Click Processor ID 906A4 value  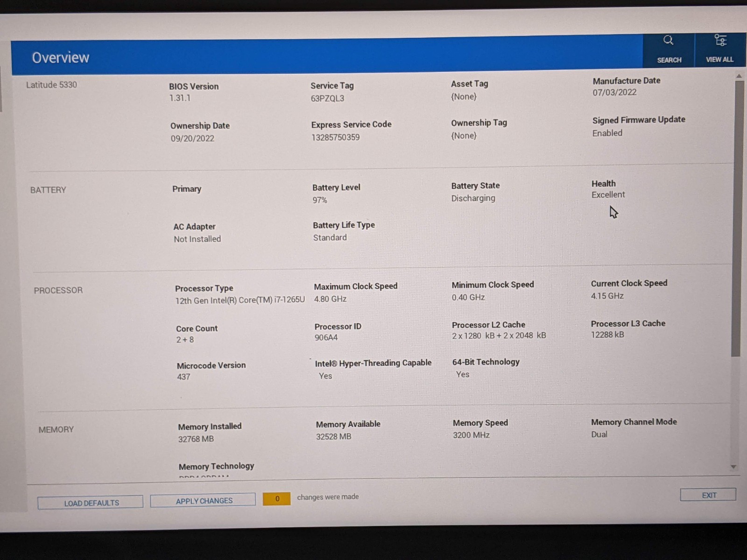coord(326,337)
